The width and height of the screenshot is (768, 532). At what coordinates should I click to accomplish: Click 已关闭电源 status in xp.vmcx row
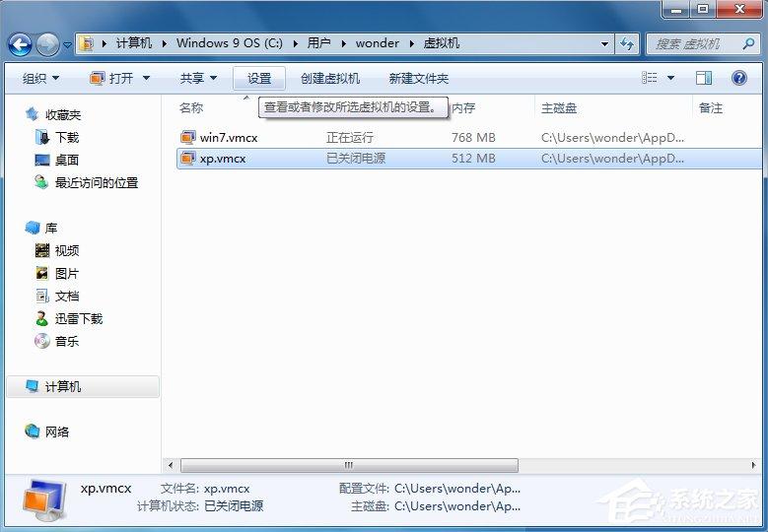356,158
